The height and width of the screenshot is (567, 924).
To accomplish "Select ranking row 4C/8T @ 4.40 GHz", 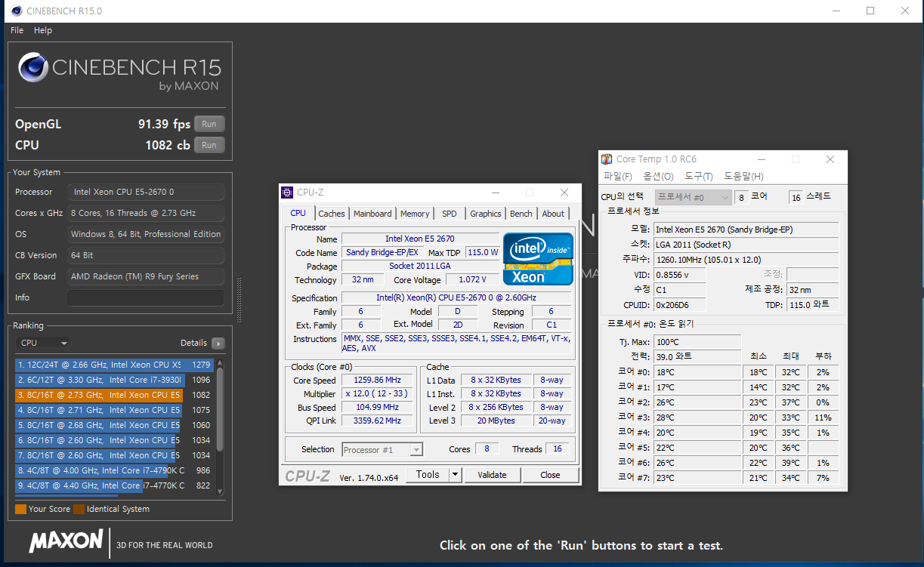I will coord(115,485).
